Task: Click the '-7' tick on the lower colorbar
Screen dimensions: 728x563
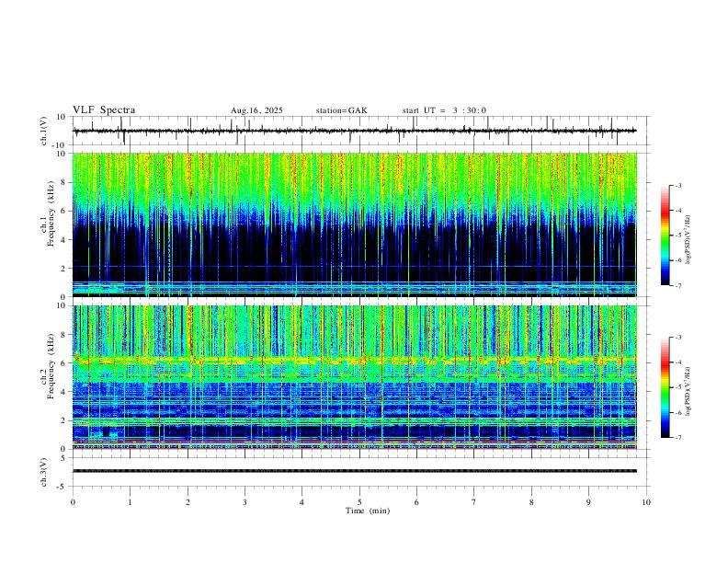Action: point(678,438)
